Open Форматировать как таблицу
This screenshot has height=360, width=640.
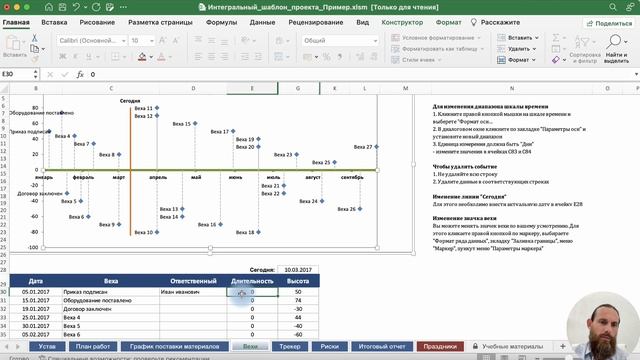point(437,49)
